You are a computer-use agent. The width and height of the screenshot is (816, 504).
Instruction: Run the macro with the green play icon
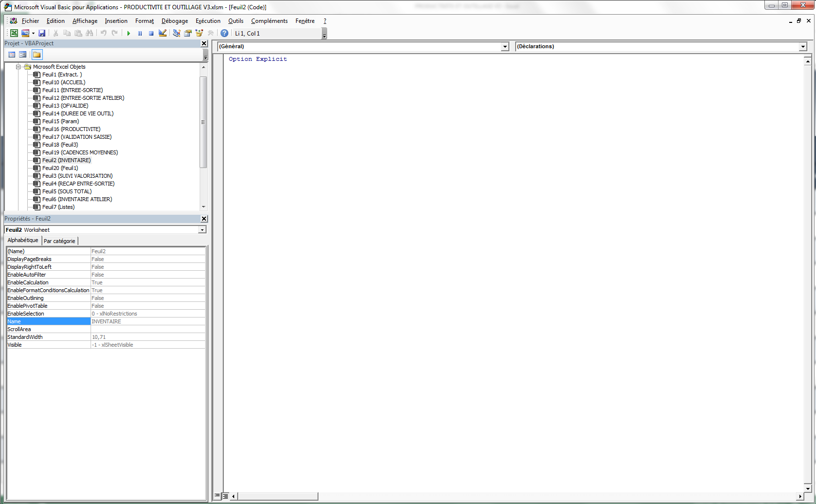click(x=129, y=33)
